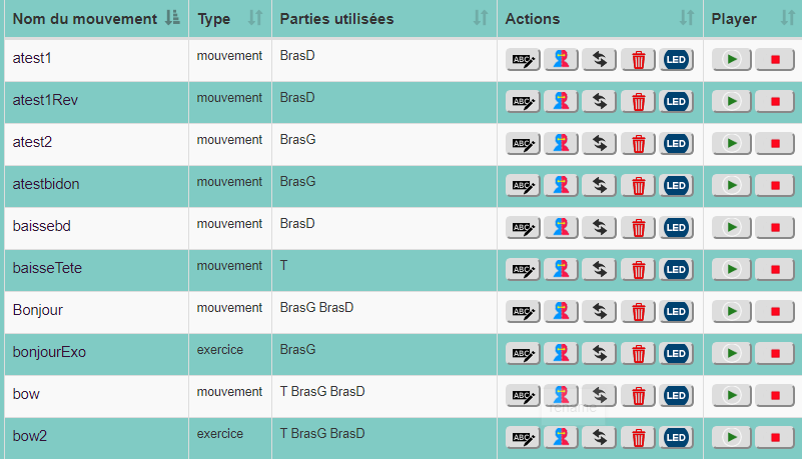Stop playback of bow2

click(775, 438)
